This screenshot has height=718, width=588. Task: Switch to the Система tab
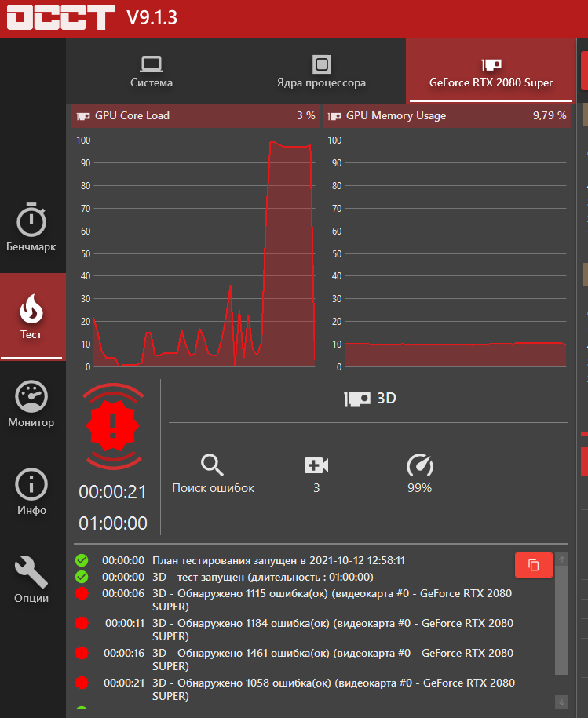pos(151,71)
